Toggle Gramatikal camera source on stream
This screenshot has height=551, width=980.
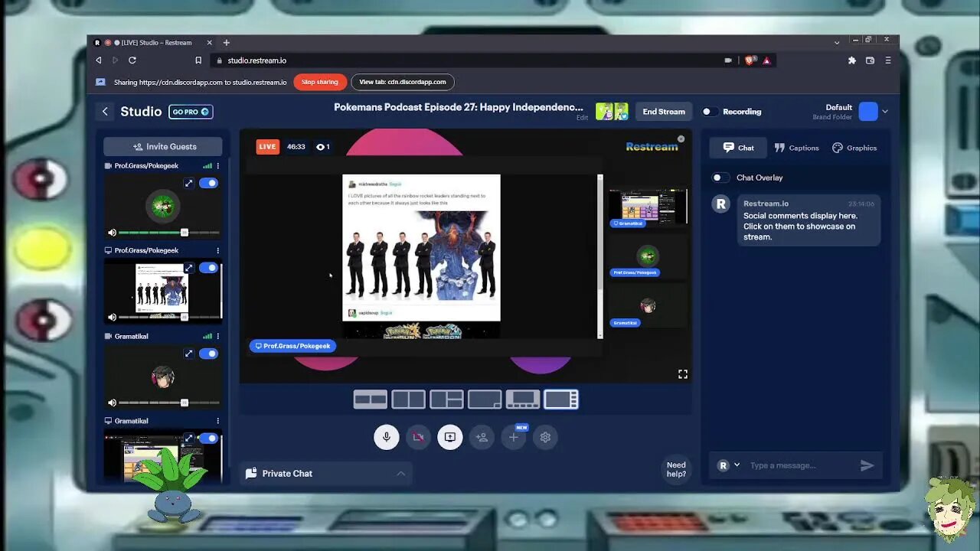coord(208,354)
